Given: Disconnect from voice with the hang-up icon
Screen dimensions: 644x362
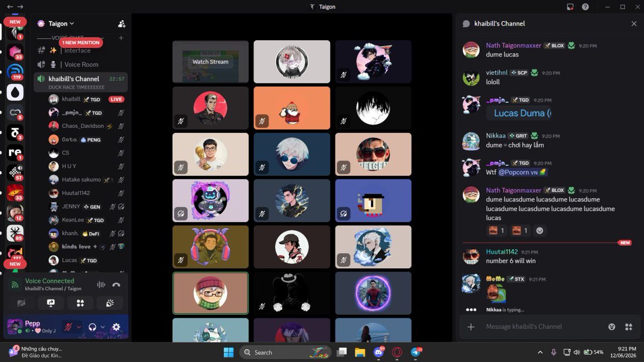Looking at the screenshot, I should click(x=116, y=285).
